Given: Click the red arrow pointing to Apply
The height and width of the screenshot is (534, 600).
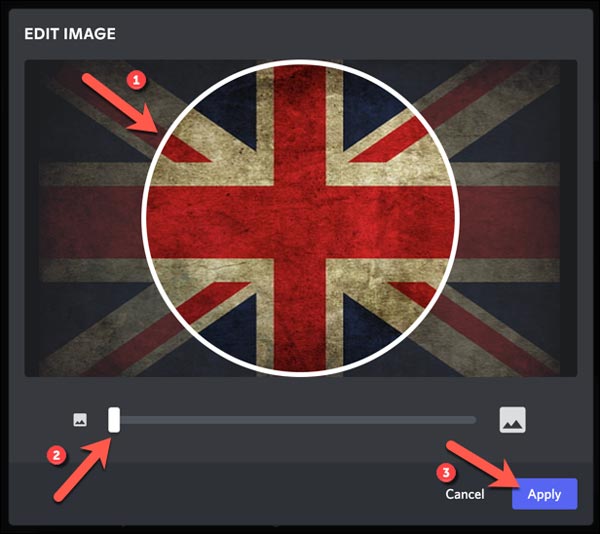Looking at the screenshot, I should point(483,465).
